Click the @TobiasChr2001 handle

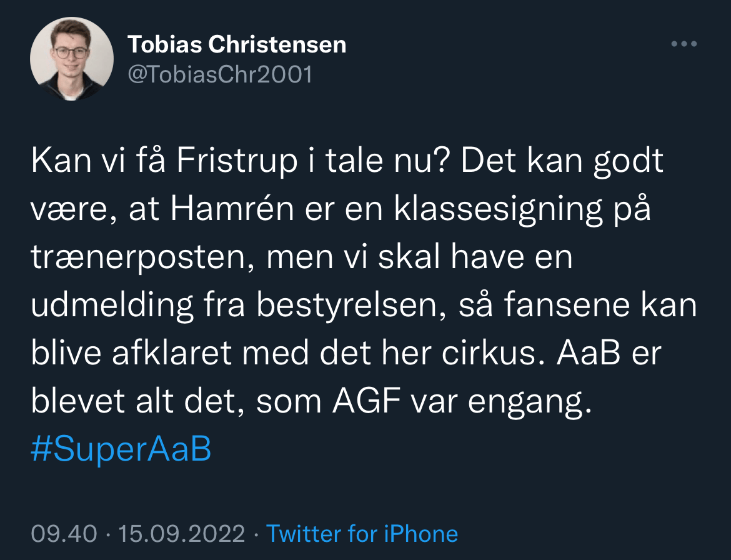(x=219, y=74)
